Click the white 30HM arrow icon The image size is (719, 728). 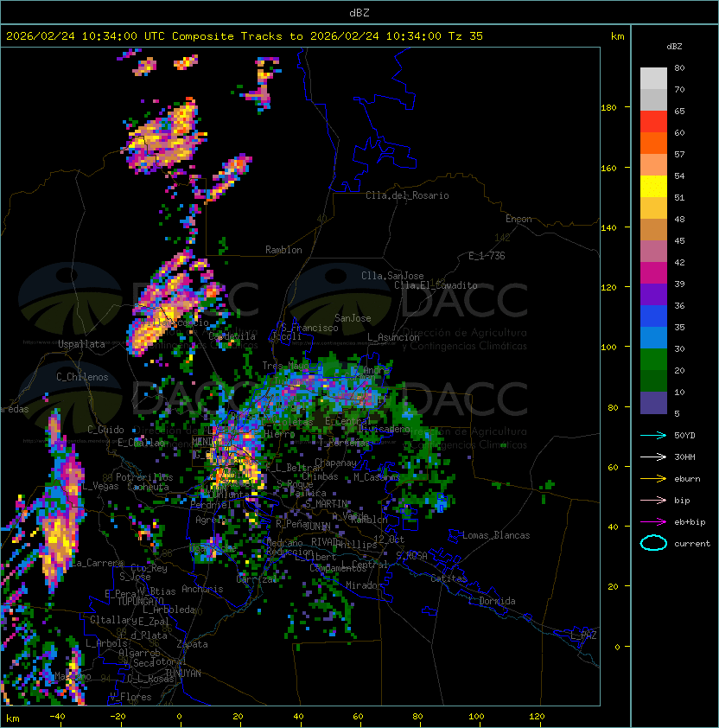(x=653, y=457)
